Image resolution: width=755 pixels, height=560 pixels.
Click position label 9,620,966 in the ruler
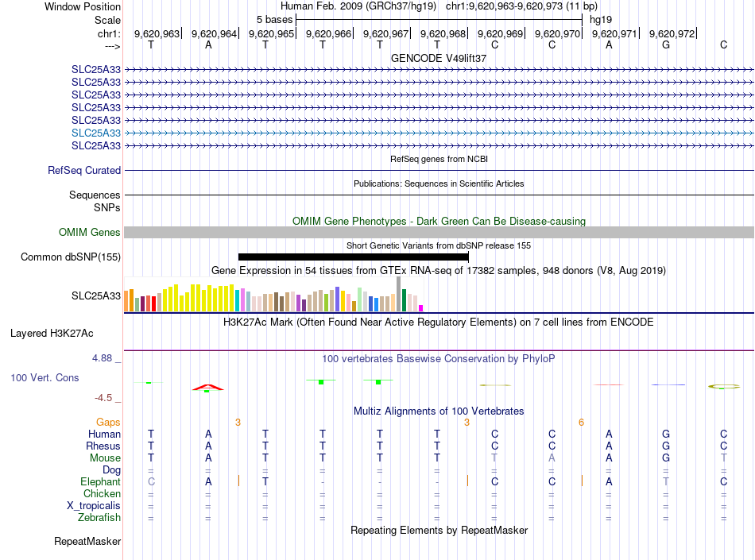(x=329, y=33)
